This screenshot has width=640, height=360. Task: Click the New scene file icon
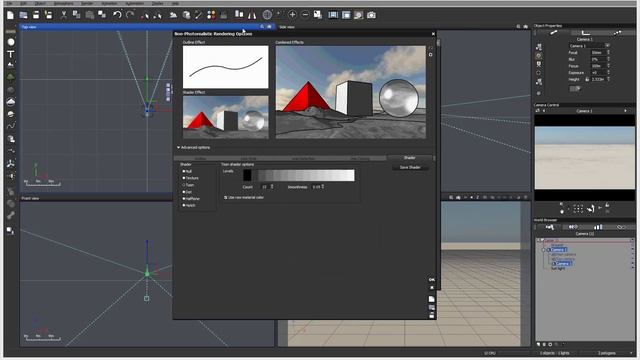(x=10, y=15)
